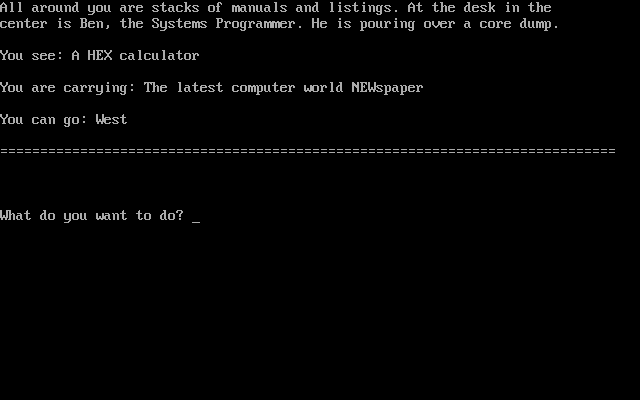This screenshot has width=640, height=400.
Task: Click the word 'manuals' in first line
Action: point(260,7)
